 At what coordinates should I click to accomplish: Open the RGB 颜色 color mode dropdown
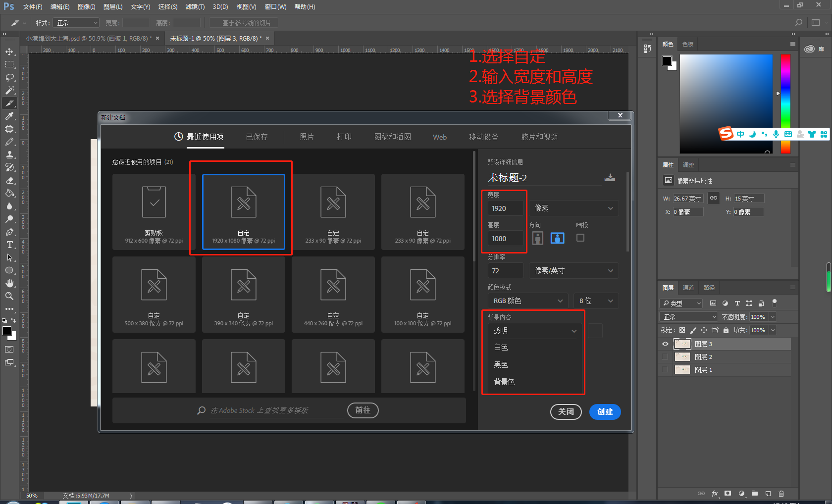click(527, 301)
